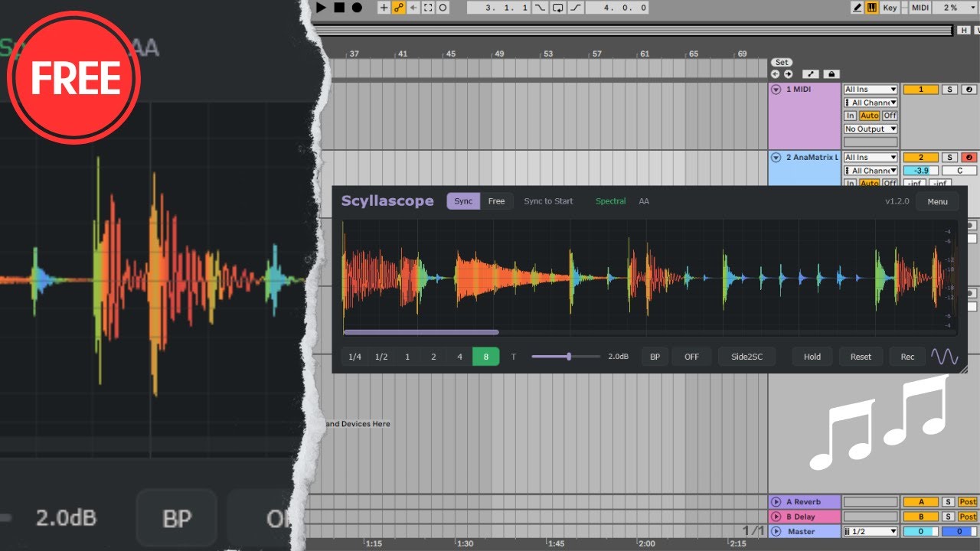This screenshot has width=980, height=551.
Task: Toggle Spectral coloring in Scyllascope
Action: [x=610, y=201]
